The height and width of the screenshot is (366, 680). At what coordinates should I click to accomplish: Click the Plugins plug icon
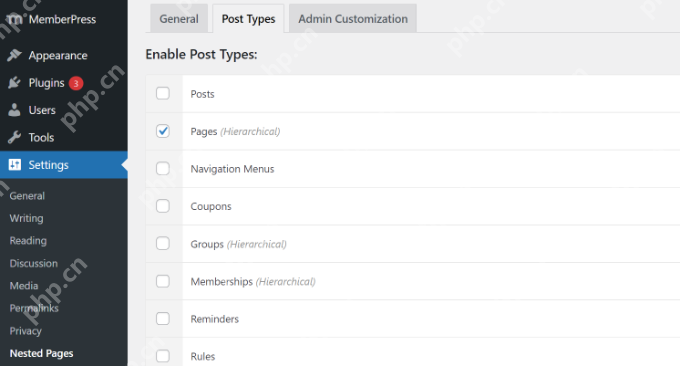tap(14, 82)
